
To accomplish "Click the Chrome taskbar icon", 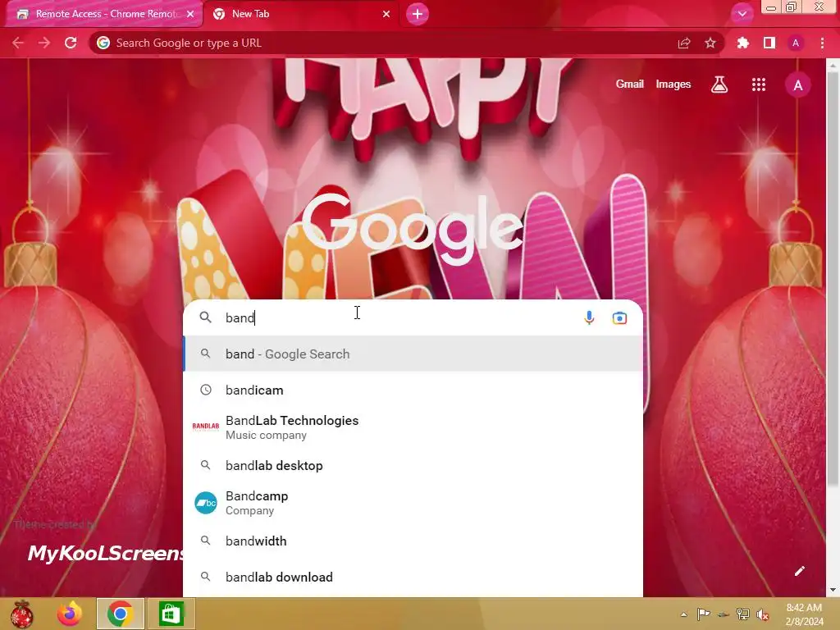I will [121, 614].
